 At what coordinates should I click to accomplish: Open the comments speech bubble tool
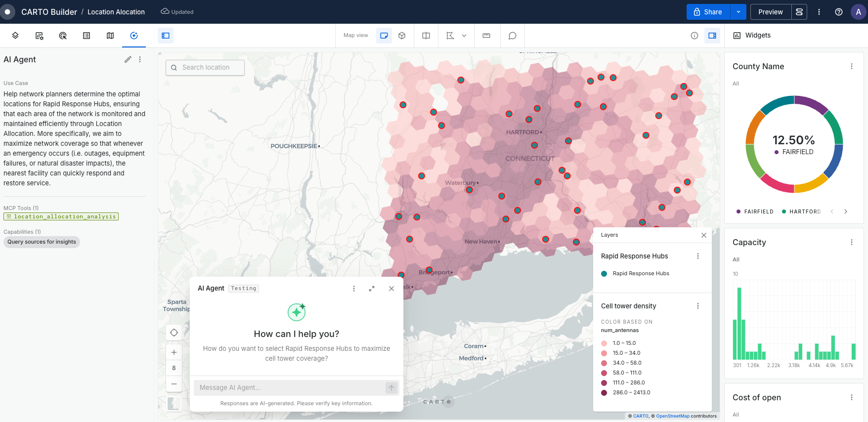(x=512, y=36)
